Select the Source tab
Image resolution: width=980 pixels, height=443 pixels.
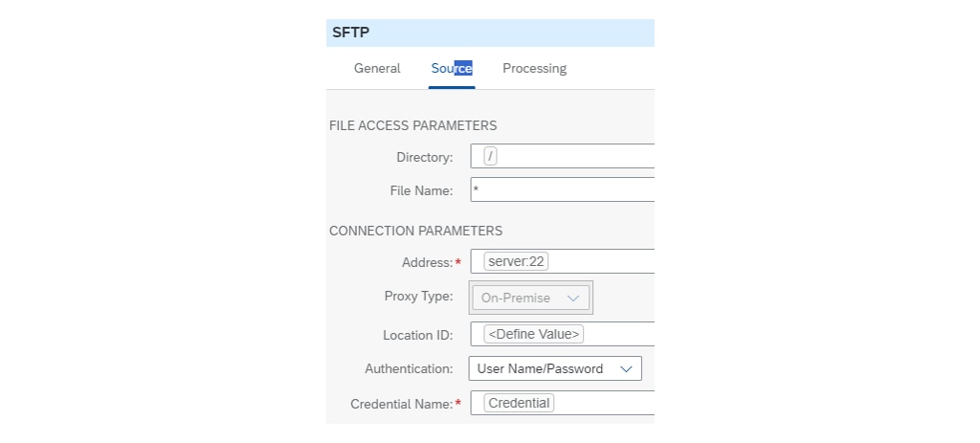point(452,69)
